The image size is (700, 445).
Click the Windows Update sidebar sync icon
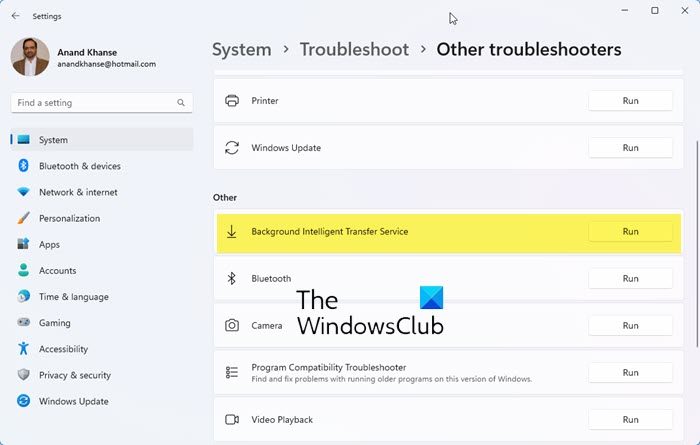click(24, 401)
